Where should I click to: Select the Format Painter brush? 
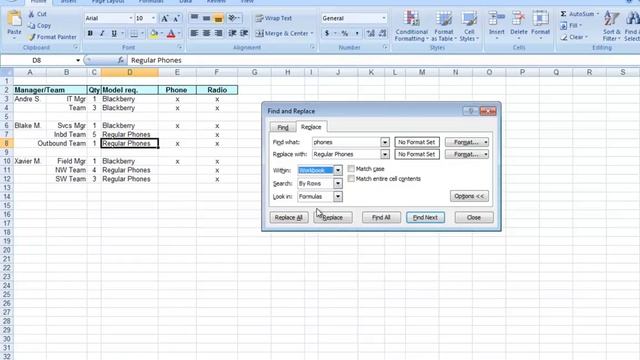pos(32,37)
